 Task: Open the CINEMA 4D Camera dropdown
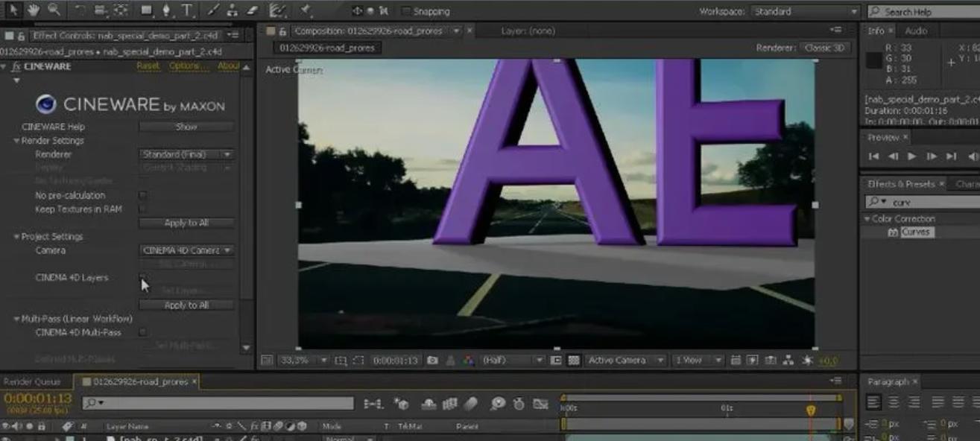186,250
